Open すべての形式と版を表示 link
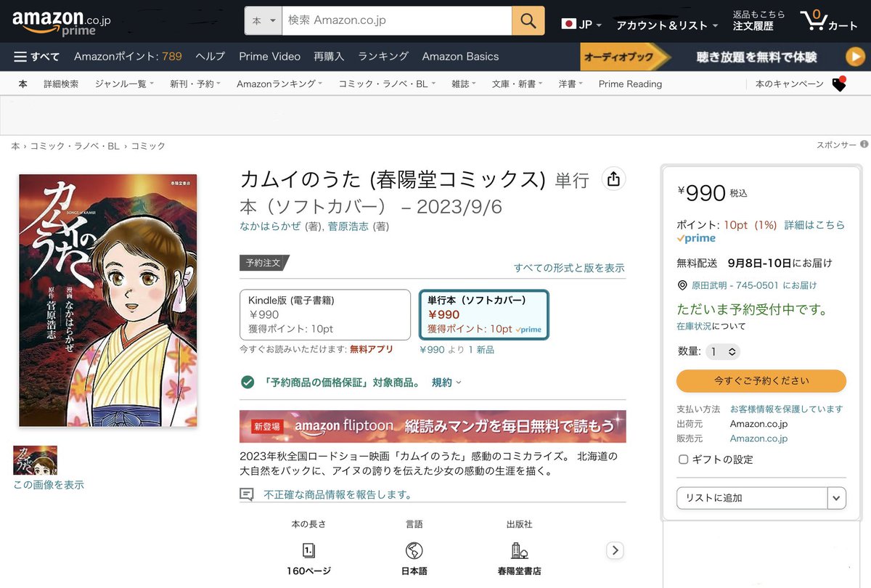This screenshot has height=588, width=871. coord(569,268)
